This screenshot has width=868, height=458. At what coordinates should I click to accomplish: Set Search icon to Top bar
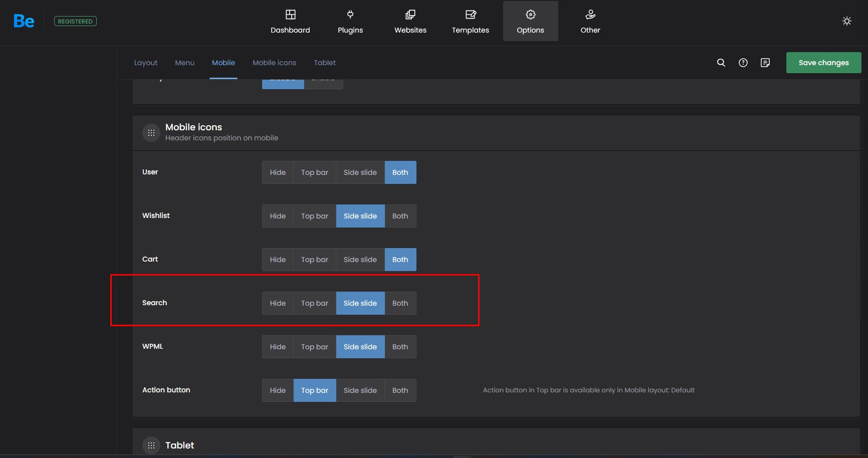pyautogui.click(x=315, y=303)
